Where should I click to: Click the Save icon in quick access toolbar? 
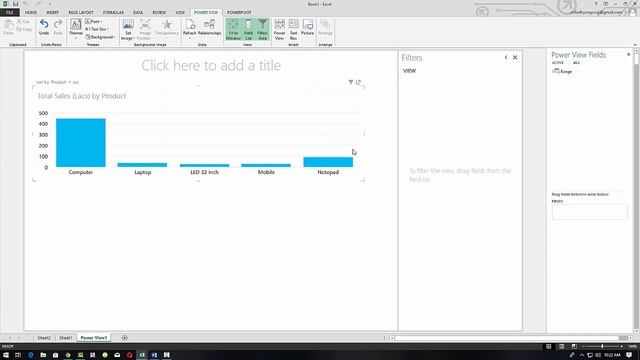point(16,4)
